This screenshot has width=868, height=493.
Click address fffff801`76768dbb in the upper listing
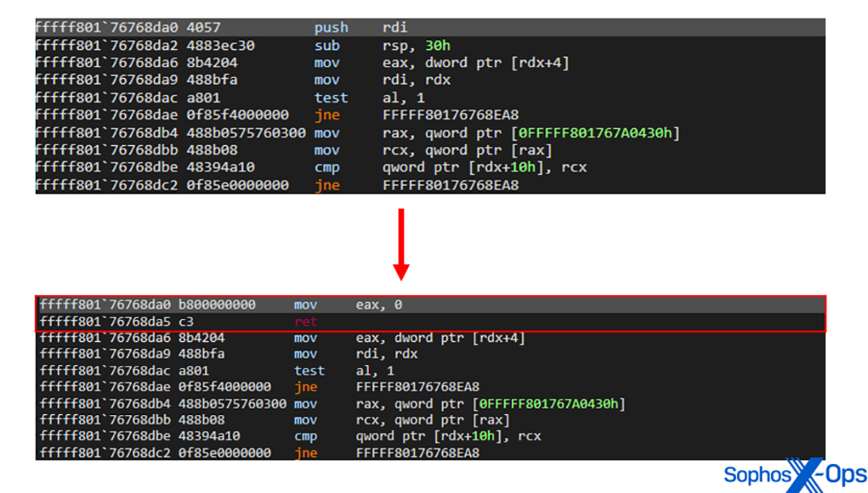click(108, 150)
